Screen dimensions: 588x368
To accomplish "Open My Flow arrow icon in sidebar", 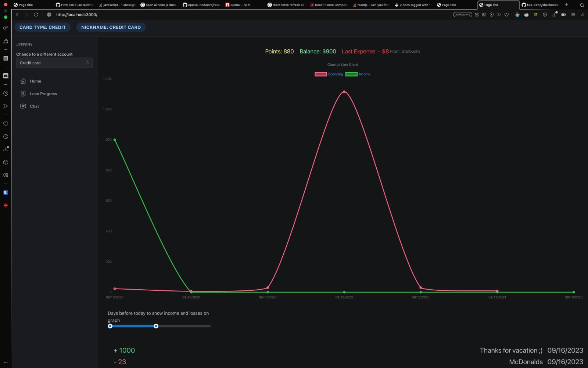I will coord(6,106).
